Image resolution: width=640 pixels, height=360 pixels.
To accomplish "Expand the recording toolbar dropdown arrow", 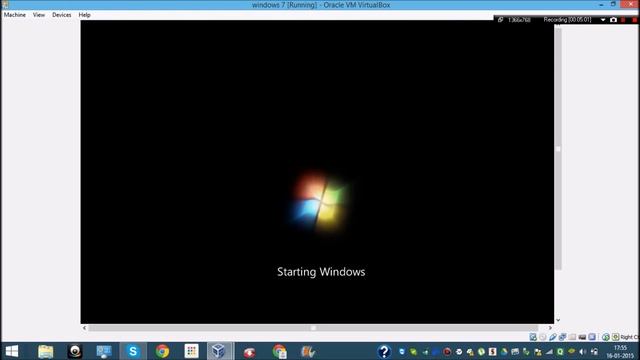I will point(603,20).
